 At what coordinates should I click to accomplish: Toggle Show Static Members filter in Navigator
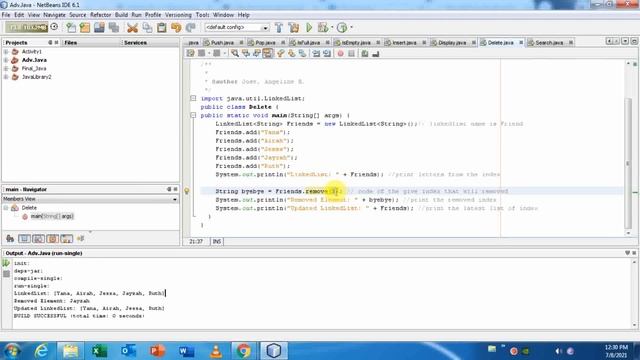(38, 238)
